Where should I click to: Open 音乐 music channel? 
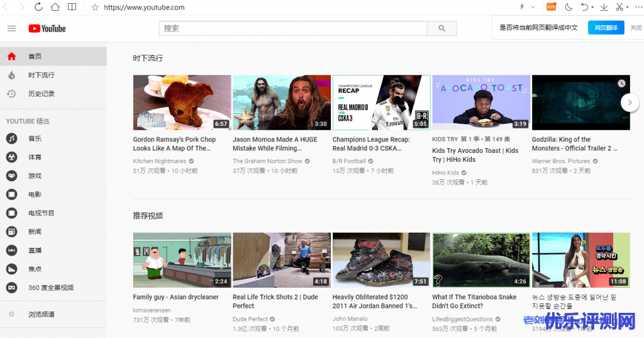coord(53,138)
